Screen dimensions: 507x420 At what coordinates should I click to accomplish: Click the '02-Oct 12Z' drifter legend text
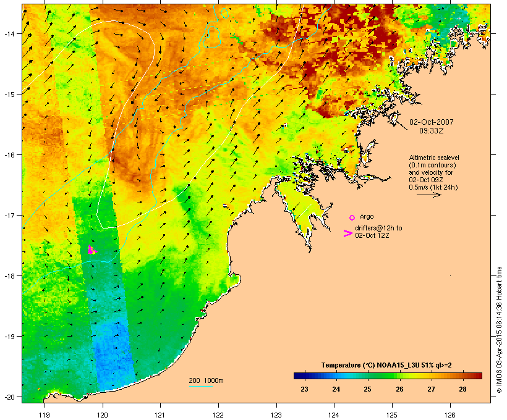click(372, 235)
